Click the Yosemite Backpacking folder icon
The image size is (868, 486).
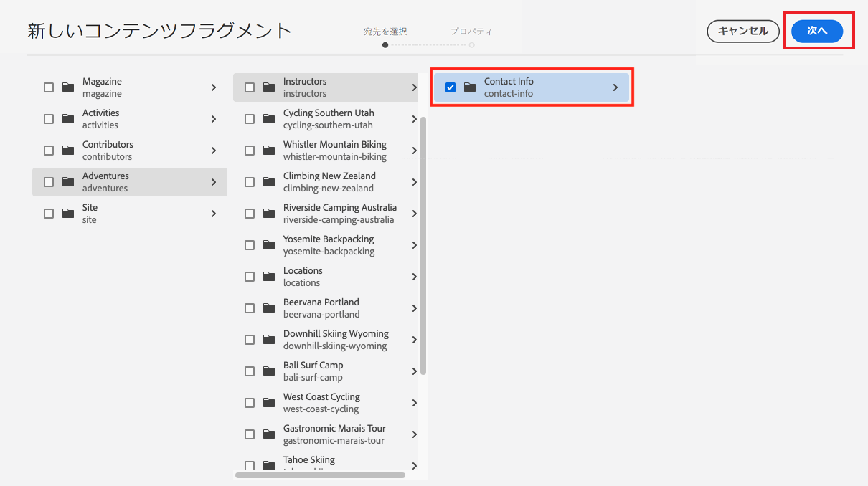coord(269,245)
